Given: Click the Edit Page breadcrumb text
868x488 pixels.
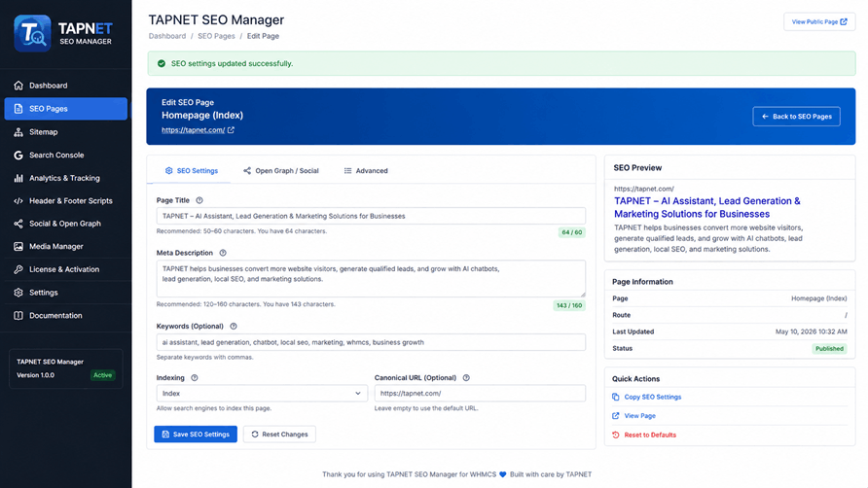Looking at the screenshot, I should (263, 36).
